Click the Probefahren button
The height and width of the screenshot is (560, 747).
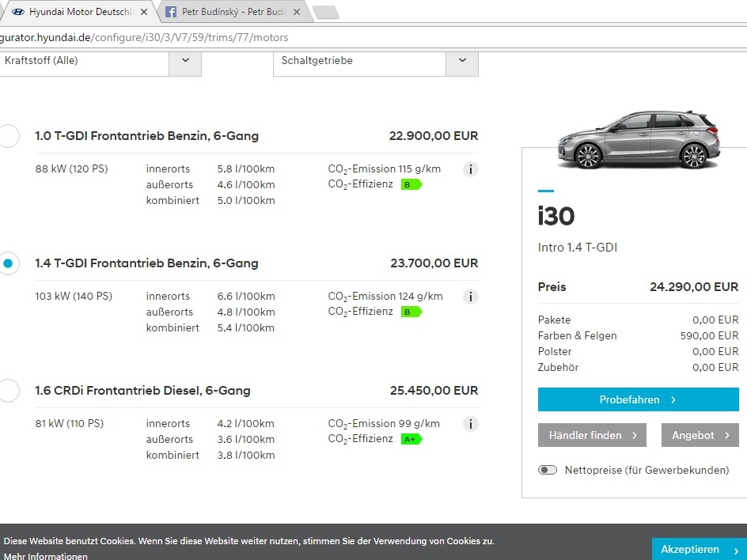pyautogui.click(x=639, y=399)
